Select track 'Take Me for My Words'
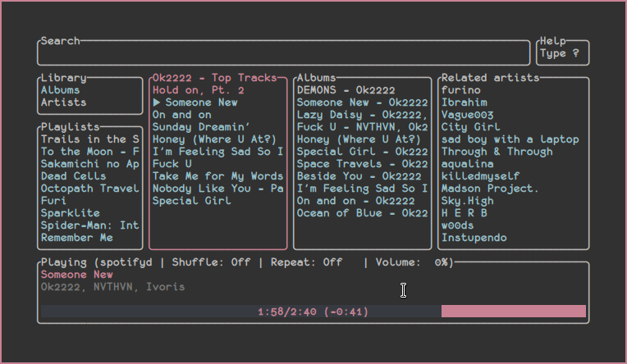Image resolution: width=627 pixels, height=364 pixels. [218, 176]
